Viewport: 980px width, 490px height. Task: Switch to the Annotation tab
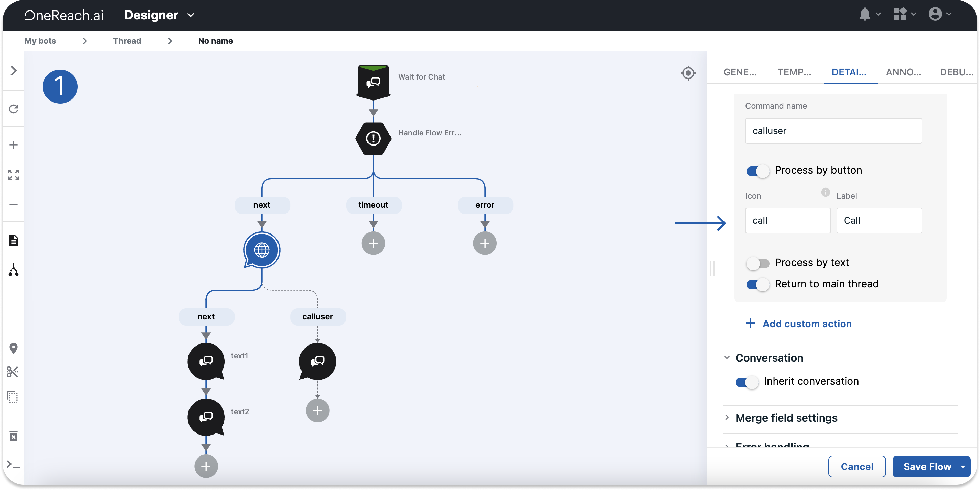[903, 72]
